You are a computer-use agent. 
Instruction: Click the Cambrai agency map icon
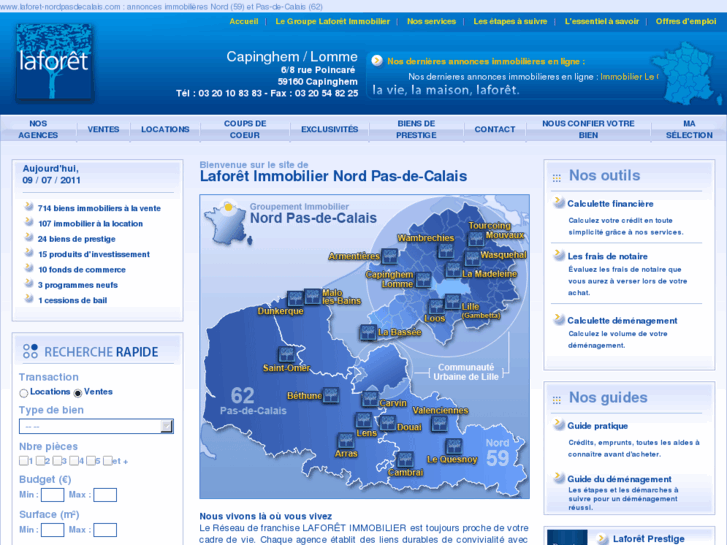coord(405,460)
